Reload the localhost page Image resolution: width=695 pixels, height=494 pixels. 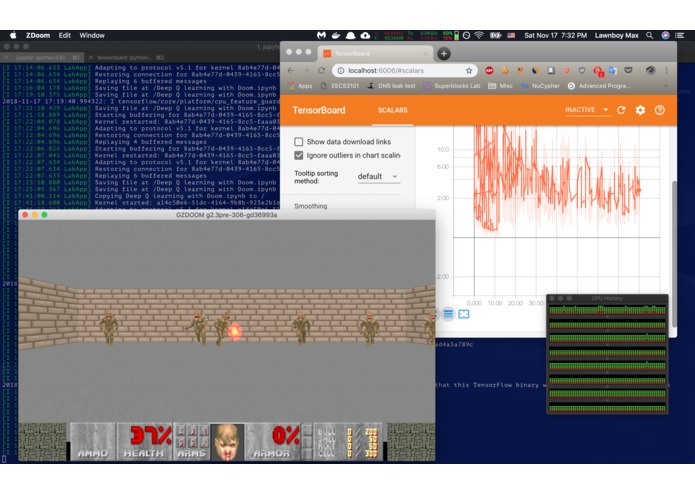321,70
